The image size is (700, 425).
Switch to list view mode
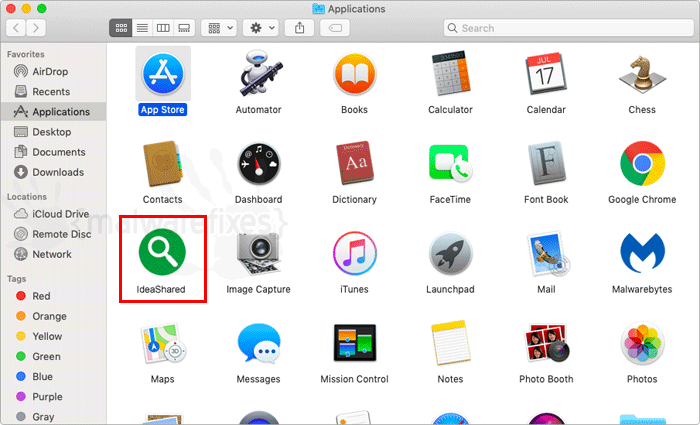click(142, 28)
